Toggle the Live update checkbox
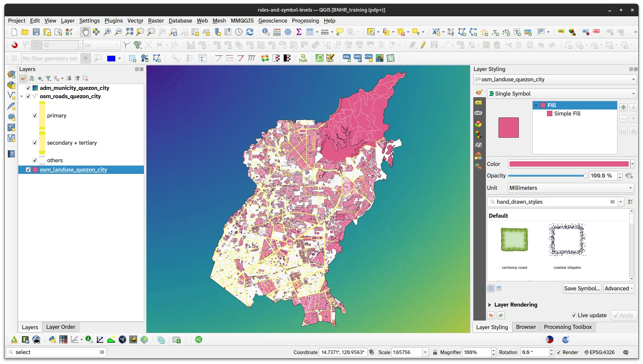643x364 pixels. (x=574, y=315)
